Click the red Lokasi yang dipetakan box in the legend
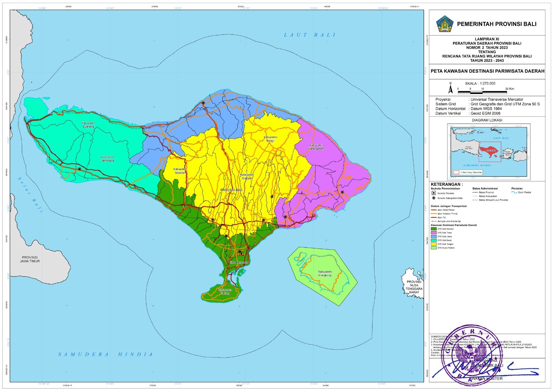Screen dimensions: 555x392 click(x=456, y=172)
